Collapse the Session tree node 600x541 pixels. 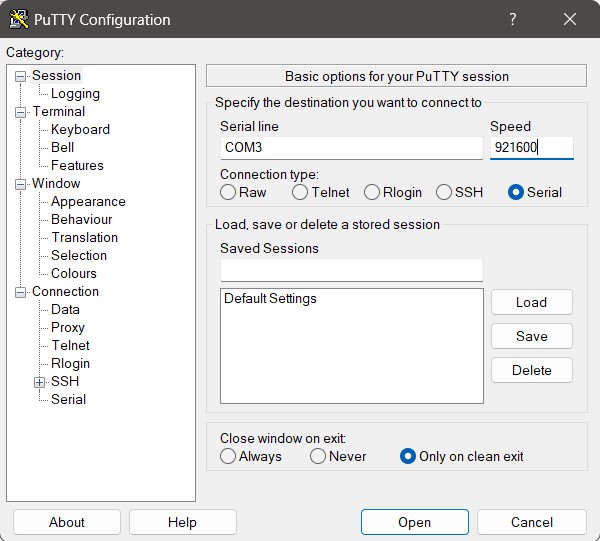click(x=20, y=77)
